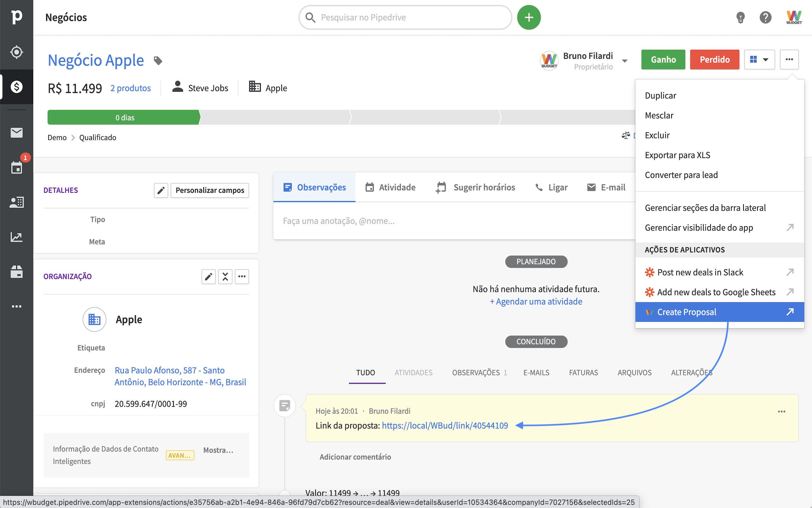The image size is (812, 508).
Task: Select Excluir from the menu
Action: click(x=720, y=135)
